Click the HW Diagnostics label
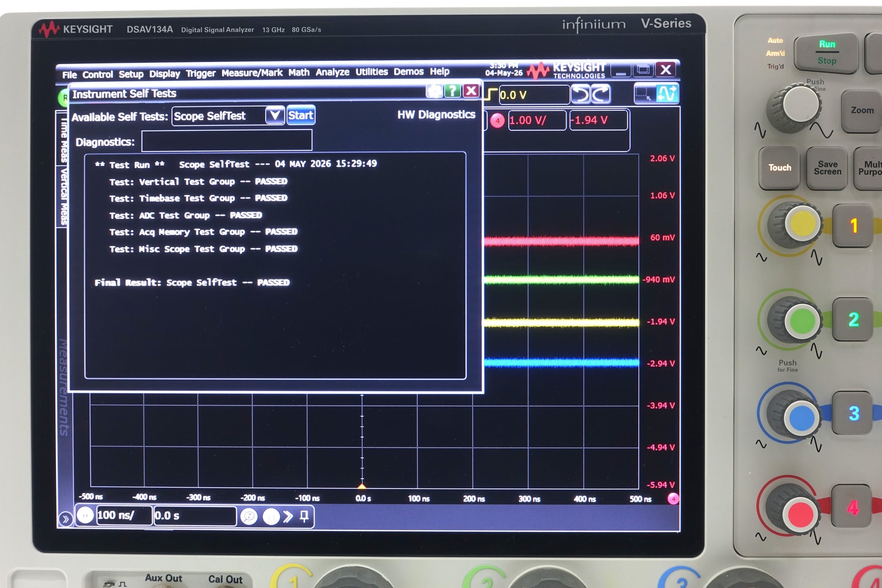 point(436,114)
